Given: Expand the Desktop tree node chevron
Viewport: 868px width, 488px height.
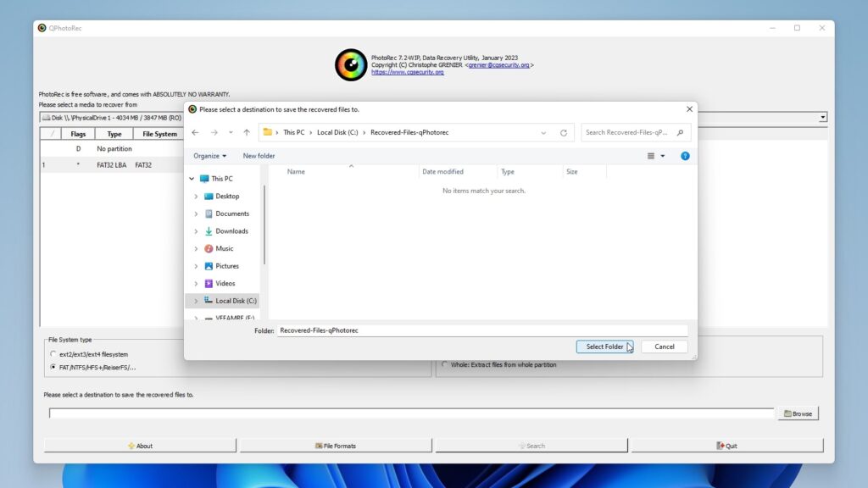Looking at the screenshot, I should point(196,197).
